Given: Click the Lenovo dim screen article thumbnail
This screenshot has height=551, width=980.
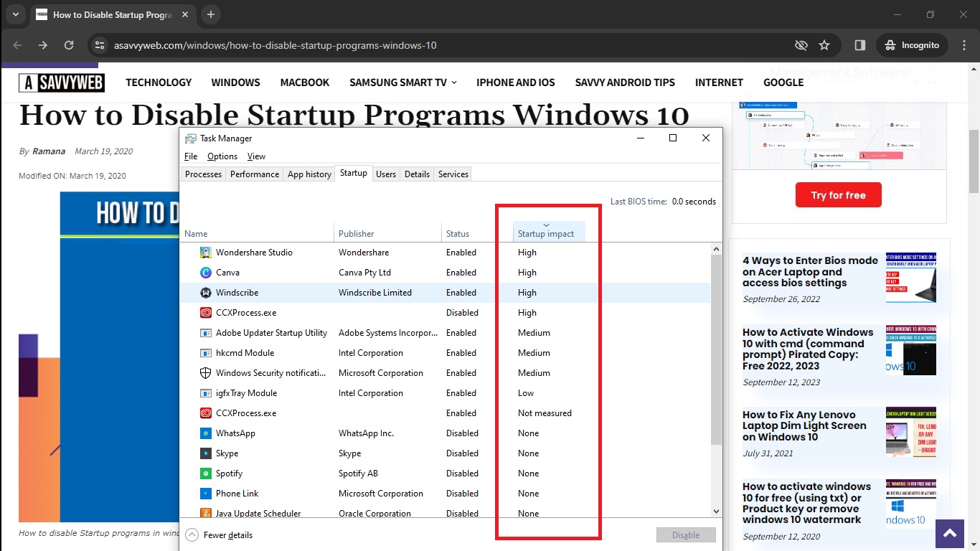Looking at the screenshot, I should pyautogui.click(x=910, y=432).
